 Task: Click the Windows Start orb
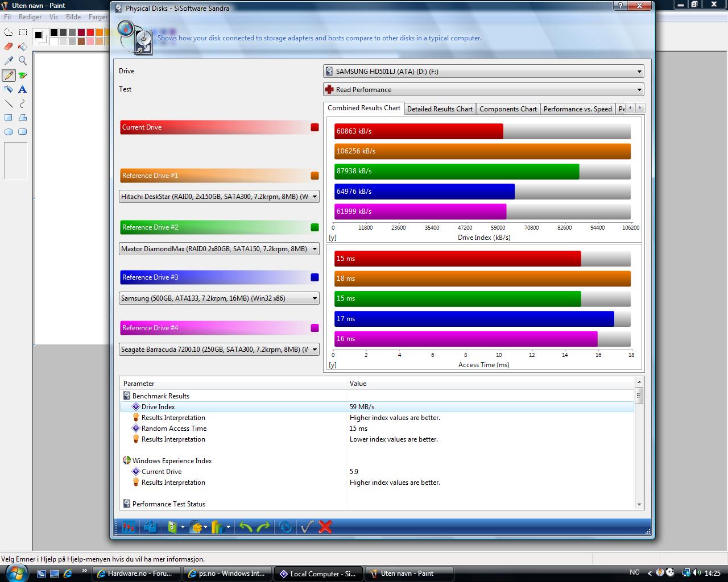(x=16, y=572)
